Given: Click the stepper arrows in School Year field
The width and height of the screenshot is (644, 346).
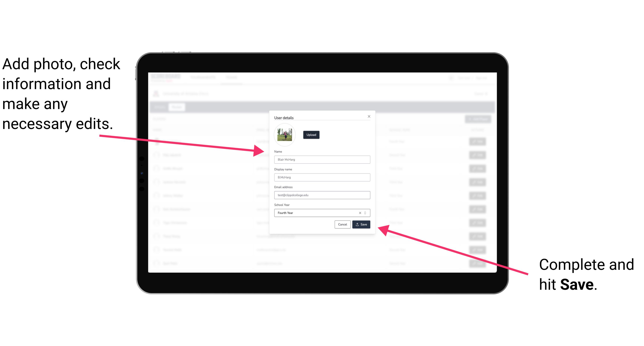Looking at the screenshot, I should click(x=366, y=213).
